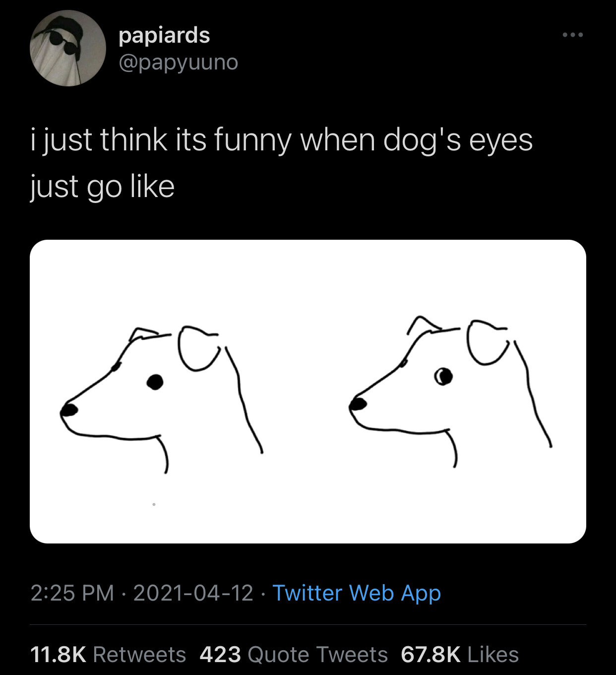
Task: Select the right dog's side-glancing eye
Action: tap(443, 376)
